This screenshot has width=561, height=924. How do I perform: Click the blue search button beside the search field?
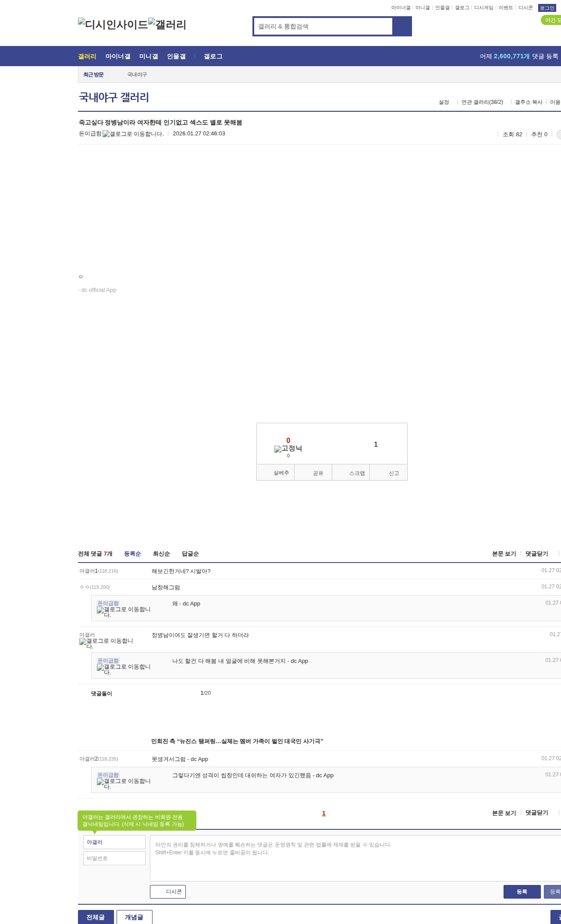(402, 26)
